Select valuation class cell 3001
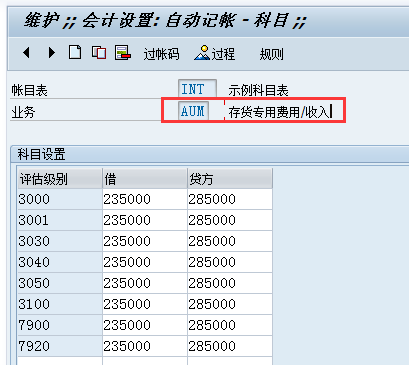The height and width of the screenshot is (365, 409). 60,220
